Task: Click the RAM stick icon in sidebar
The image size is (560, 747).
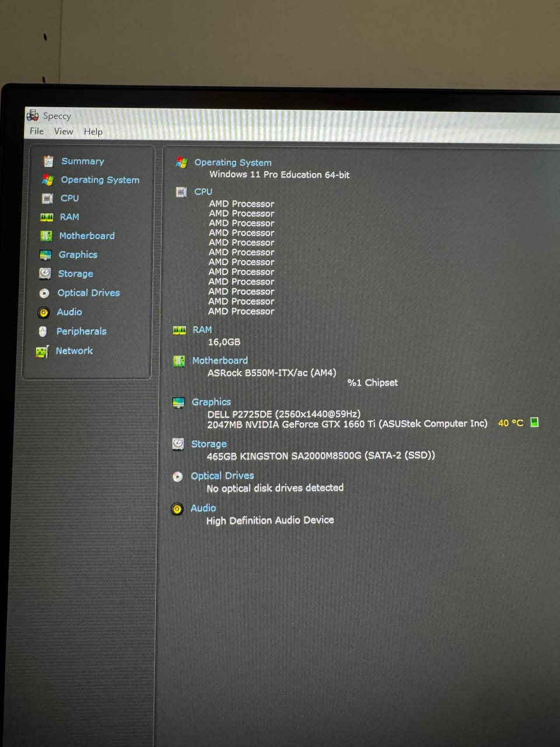Action: (x=47, y=217)
